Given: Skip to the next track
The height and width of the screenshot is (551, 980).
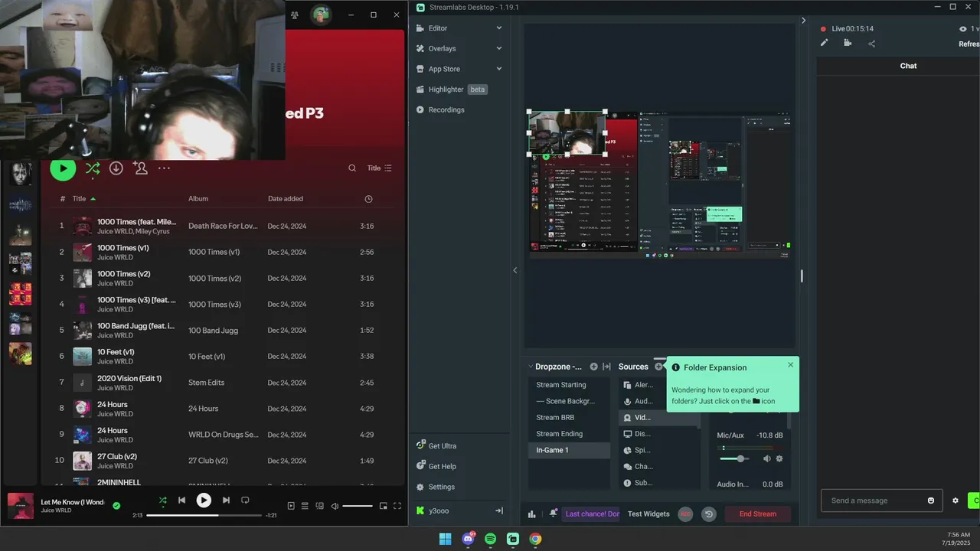Looking at the screenshot, I should (226, 500).
